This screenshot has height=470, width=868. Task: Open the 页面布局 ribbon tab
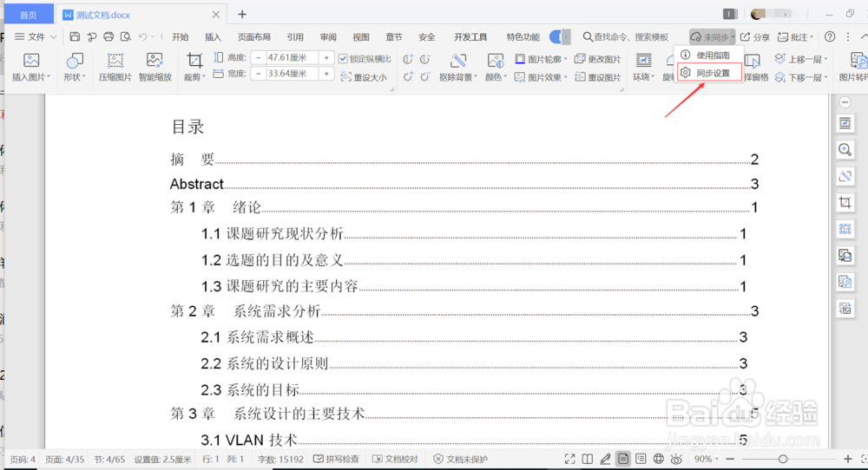(254, 37)
